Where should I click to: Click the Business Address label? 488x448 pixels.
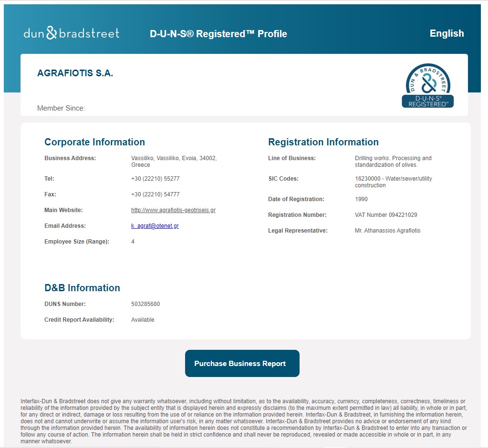(x=70, y=158)
